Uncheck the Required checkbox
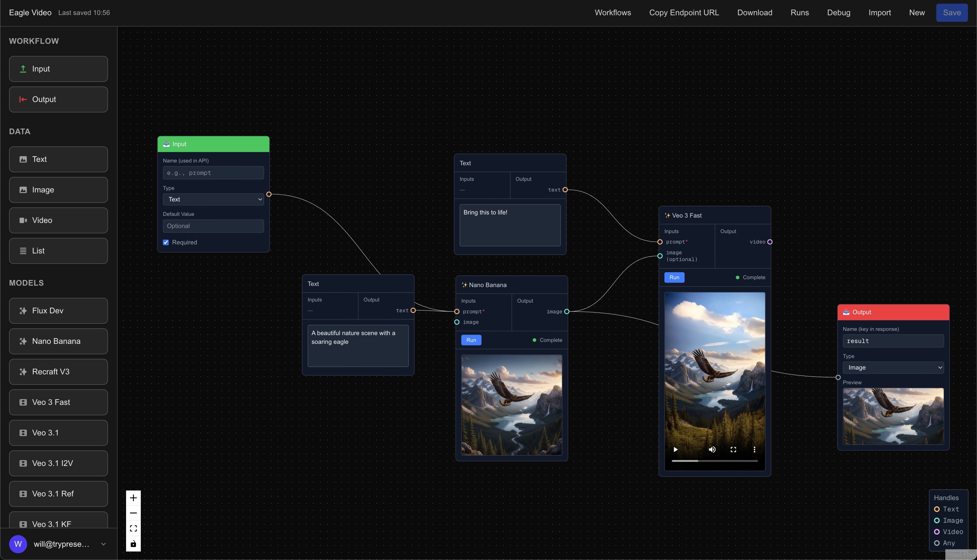The image size is (977, 560). (166, 242)
